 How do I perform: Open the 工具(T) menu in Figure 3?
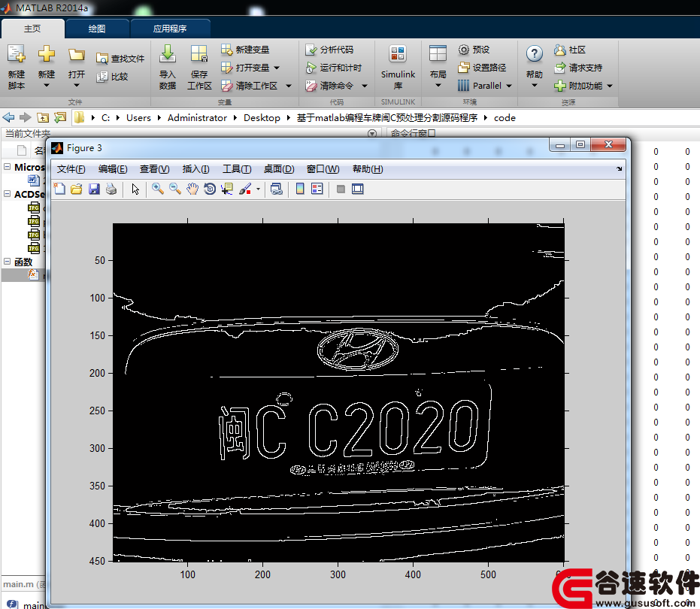[237, 169]
